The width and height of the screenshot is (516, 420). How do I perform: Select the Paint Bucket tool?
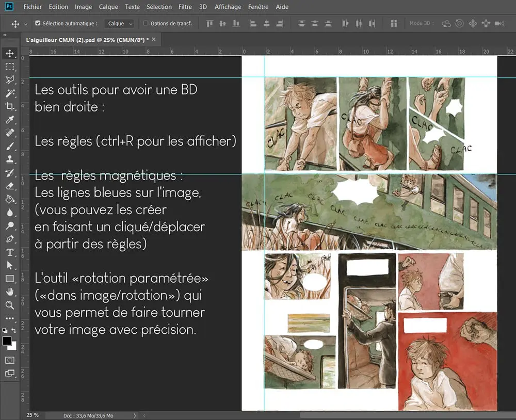coord(9,199)
